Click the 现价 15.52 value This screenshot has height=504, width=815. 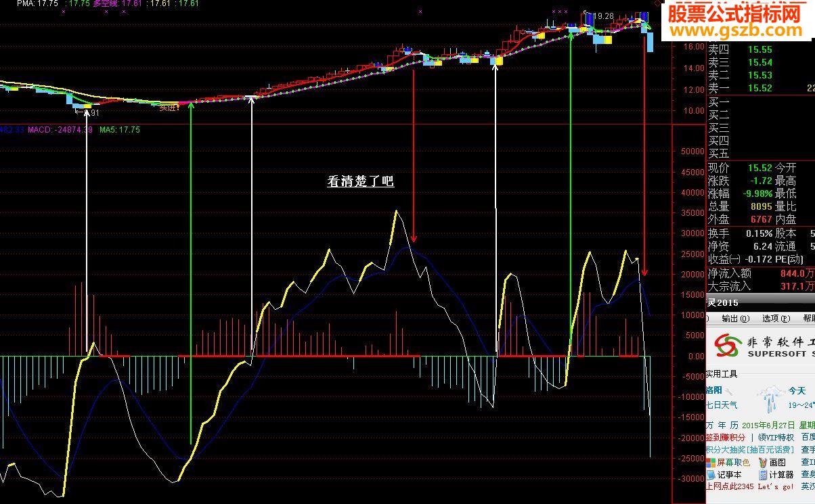pyautogui.click(x=760, y=168)
